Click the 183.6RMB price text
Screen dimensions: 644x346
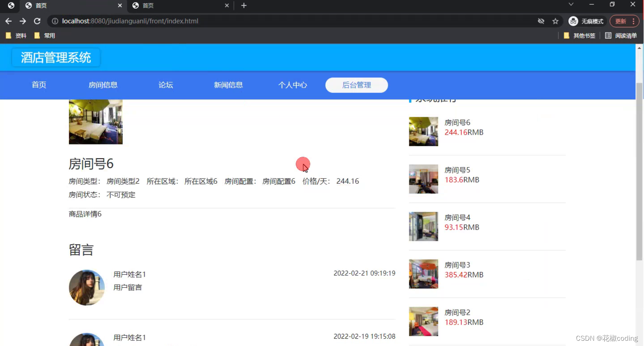tap(462, 180)
